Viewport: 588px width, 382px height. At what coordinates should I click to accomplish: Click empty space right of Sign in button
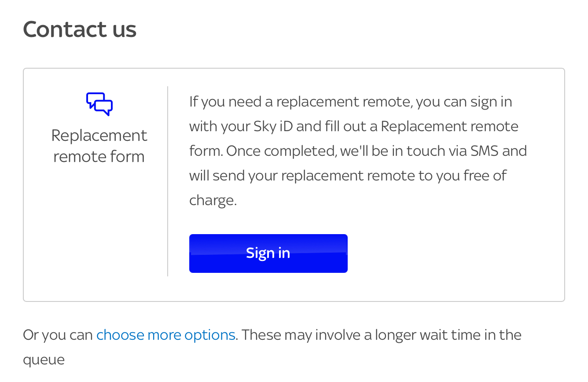pos(453,253)
